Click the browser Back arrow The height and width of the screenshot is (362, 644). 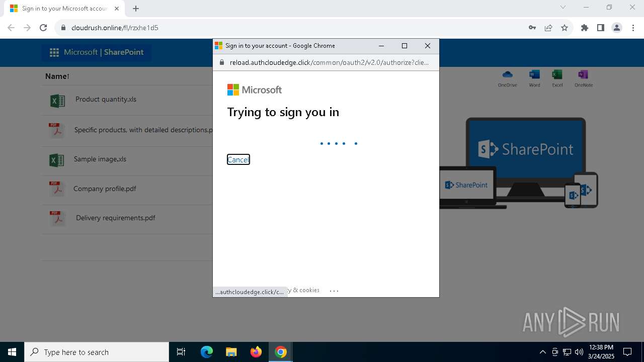tap(11, 28)
